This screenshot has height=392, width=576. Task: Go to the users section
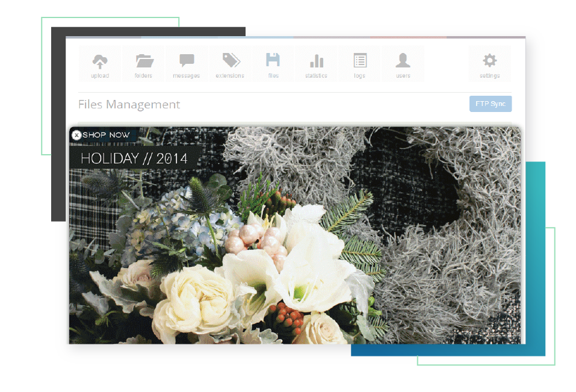pos(403,61)
